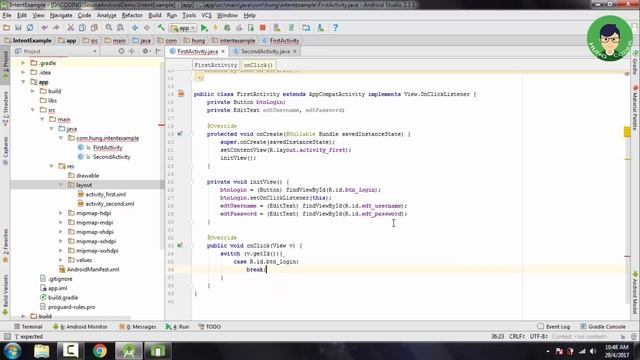This screenshot has height=360, width=640.
Task: Open the SDK Manager toolbar icon
Action: pyautogui.click(x=320, y=28)
